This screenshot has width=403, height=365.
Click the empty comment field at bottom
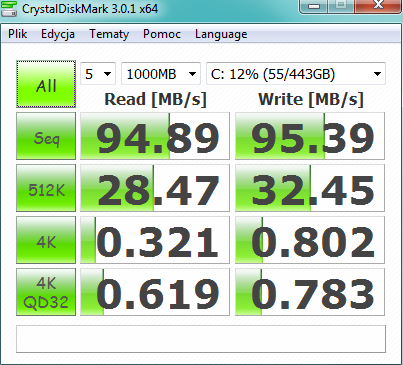click(201, 339)
